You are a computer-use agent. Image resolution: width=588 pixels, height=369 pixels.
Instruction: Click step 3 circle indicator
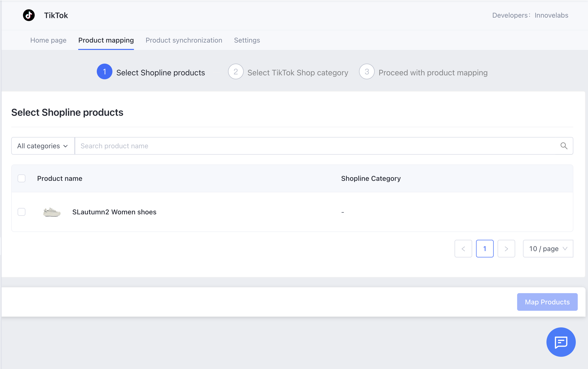(367, 72)
